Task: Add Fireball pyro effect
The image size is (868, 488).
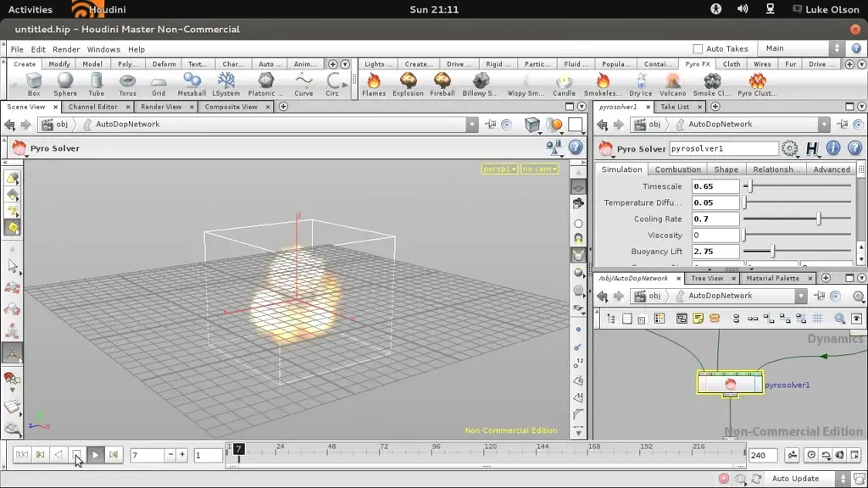Action: point(442,84)
